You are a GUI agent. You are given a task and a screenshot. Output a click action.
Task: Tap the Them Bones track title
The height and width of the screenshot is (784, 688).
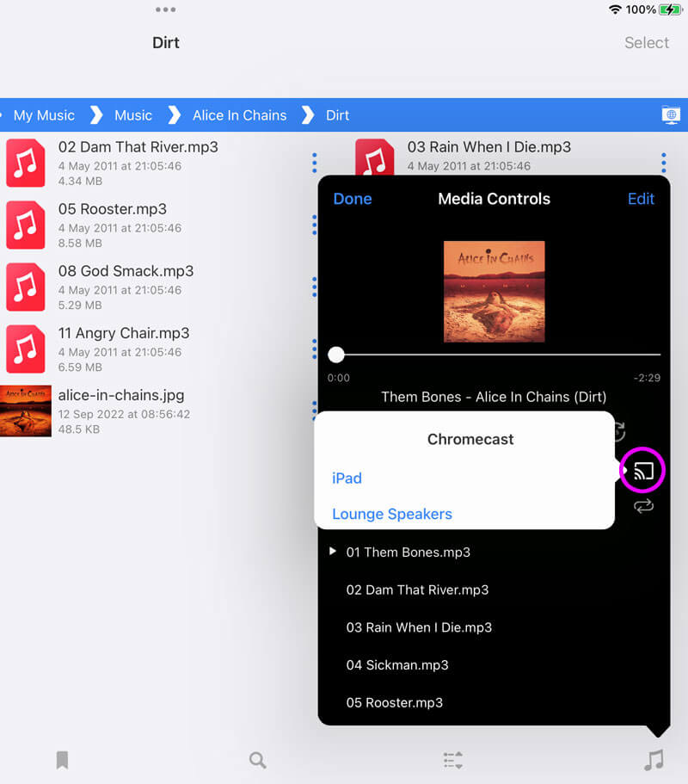(x=494, y=397)
